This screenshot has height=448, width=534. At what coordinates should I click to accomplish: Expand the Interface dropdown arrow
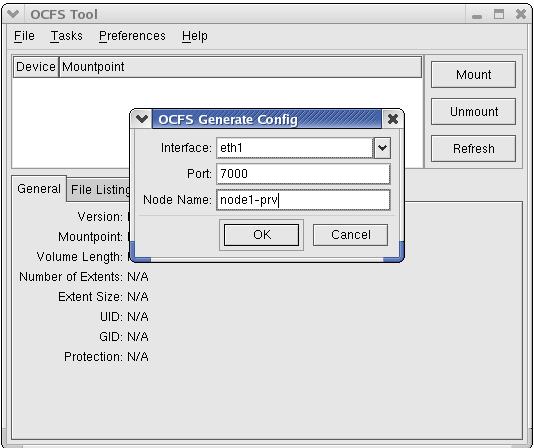click(x=382, y=148)
